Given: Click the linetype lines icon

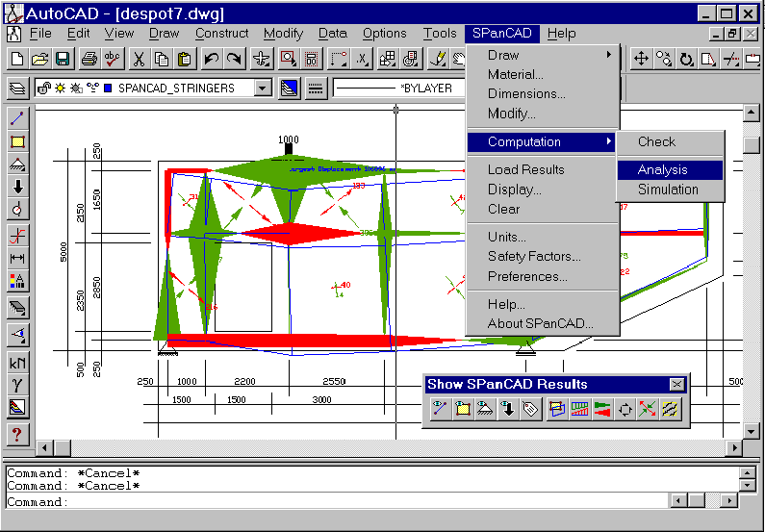Looking at the screenshot, I should pos(316,89).
